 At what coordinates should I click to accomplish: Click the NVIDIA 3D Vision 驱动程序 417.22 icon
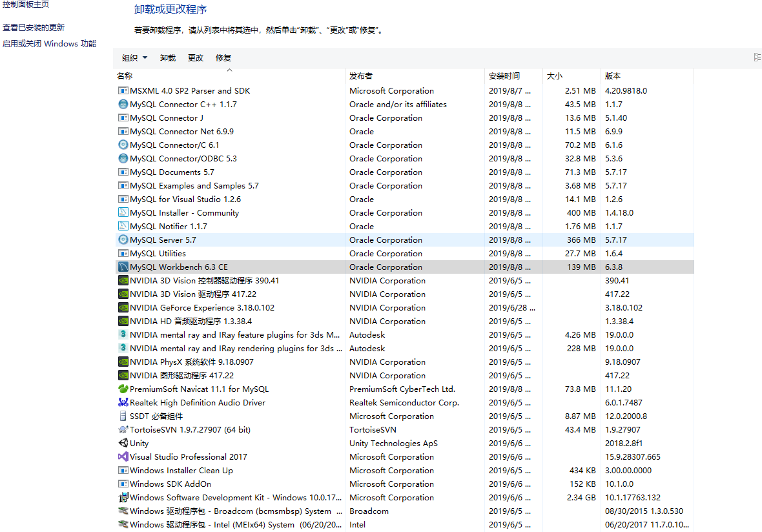coord(123,294)
